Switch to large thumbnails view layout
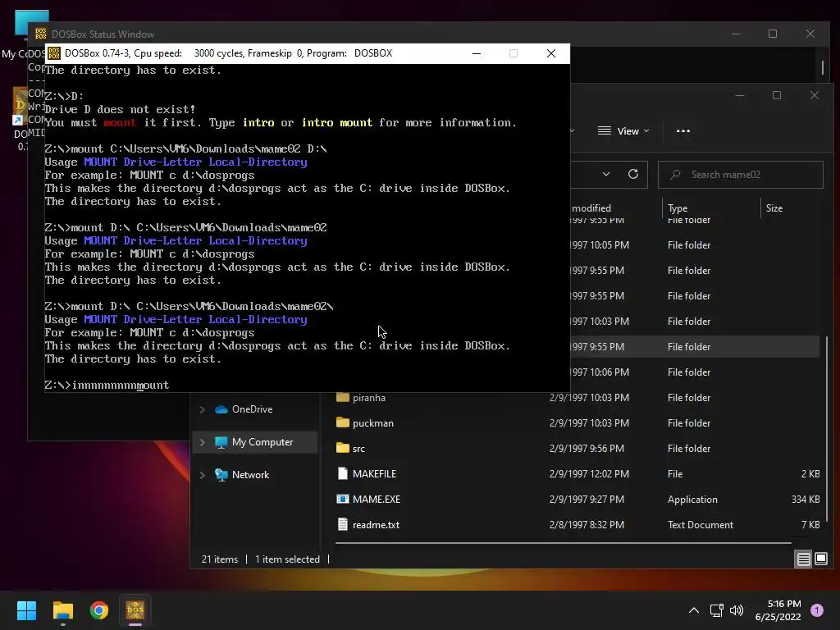 820,559
